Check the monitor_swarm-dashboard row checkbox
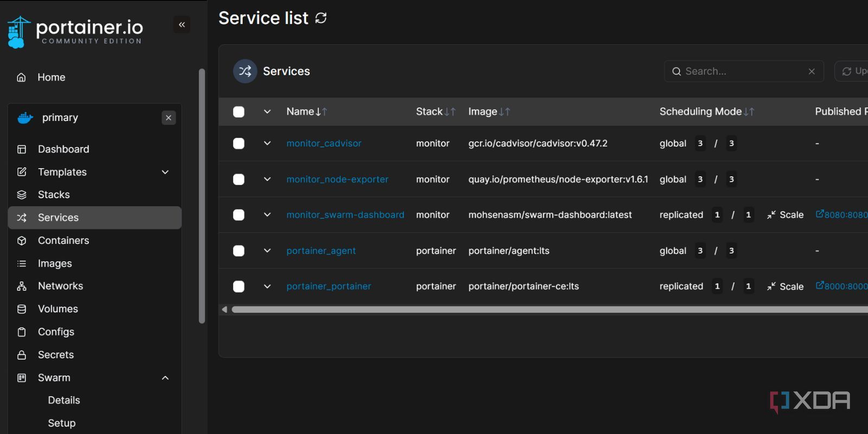This screenshot has height=434, width=868. tap(239, 215)
